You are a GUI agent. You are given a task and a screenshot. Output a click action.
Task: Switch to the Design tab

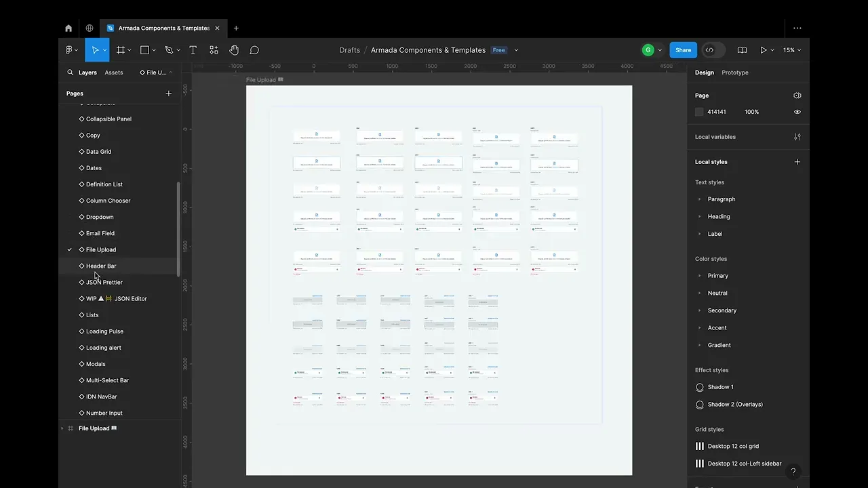pyautogui.click(x=705, y=73)
